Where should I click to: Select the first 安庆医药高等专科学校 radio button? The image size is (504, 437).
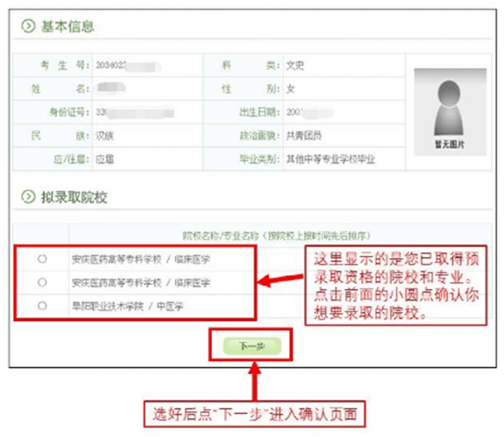42,258
